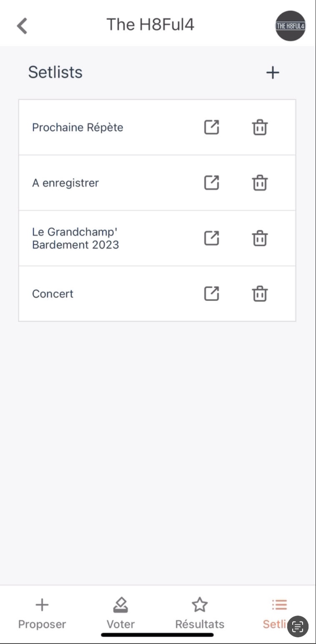
Task: Open the Concert setlist name
Action: pyautogui.click(x=53, y=294)
